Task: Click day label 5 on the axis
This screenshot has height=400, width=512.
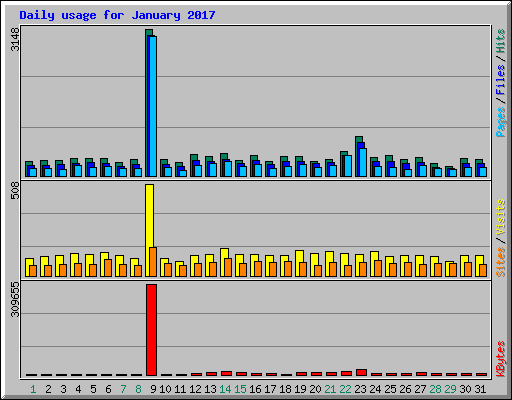Action: tap(93, 389)
